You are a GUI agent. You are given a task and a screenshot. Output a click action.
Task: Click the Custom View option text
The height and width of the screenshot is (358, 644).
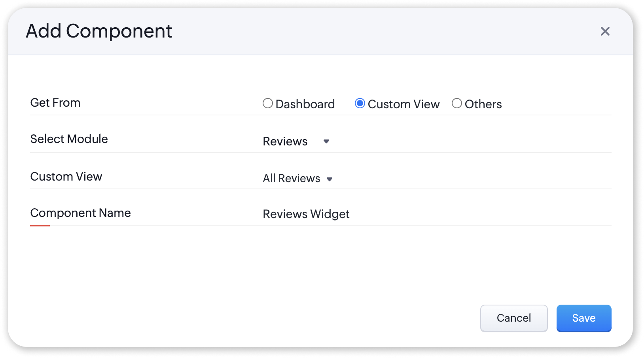click(x=403, y=104)
